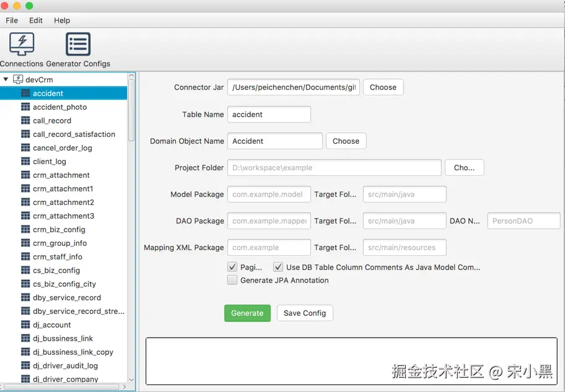Viewport: 565px width, 392px height.
Task: Click table icon beside cancel_order_log
Action: tap(25, 148)
